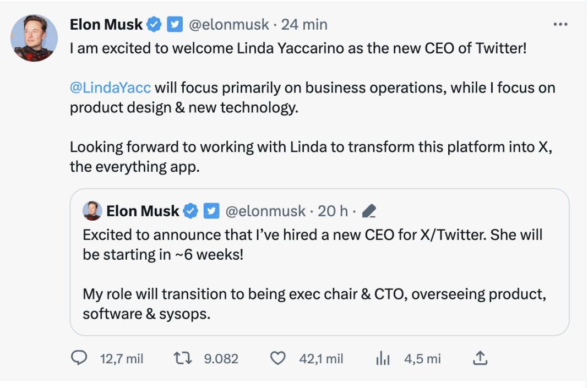Click the edit pencil icon on quoted tweet
This screenshot has height=388, width=588.
370,211
